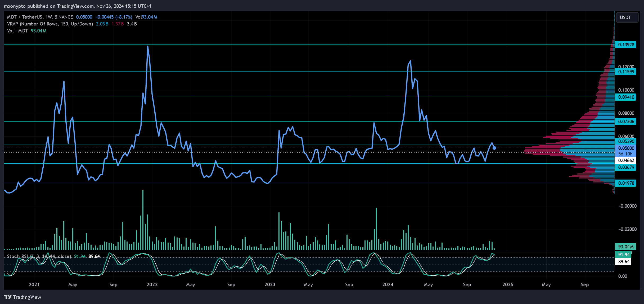Click the 0.03679 price label
This screenshot has height=304, width=644.
point(625,167)
